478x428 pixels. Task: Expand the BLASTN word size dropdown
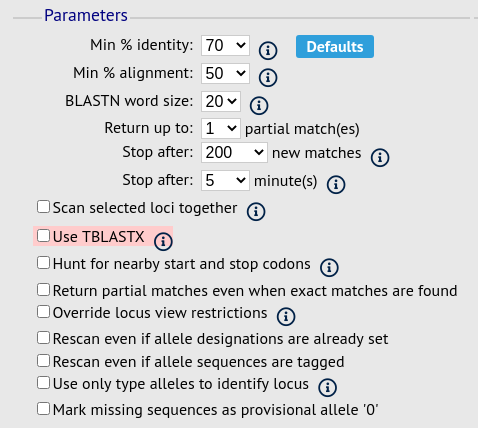click(221, 101)
